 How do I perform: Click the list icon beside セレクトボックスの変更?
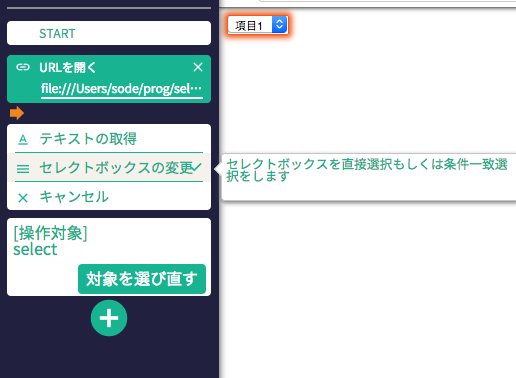click(23, 169)
